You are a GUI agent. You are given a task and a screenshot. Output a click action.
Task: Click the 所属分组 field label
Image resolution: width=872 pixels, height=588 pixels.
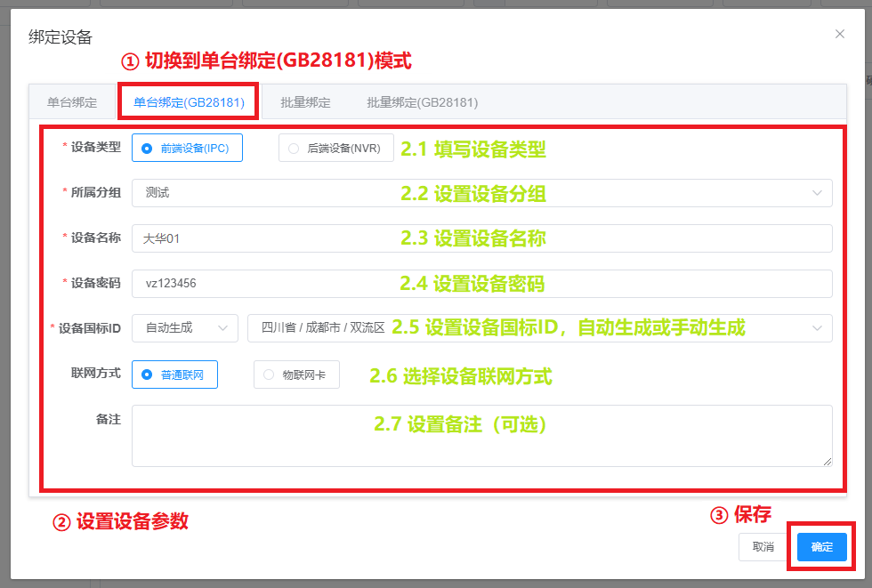(x=96, y=192)
